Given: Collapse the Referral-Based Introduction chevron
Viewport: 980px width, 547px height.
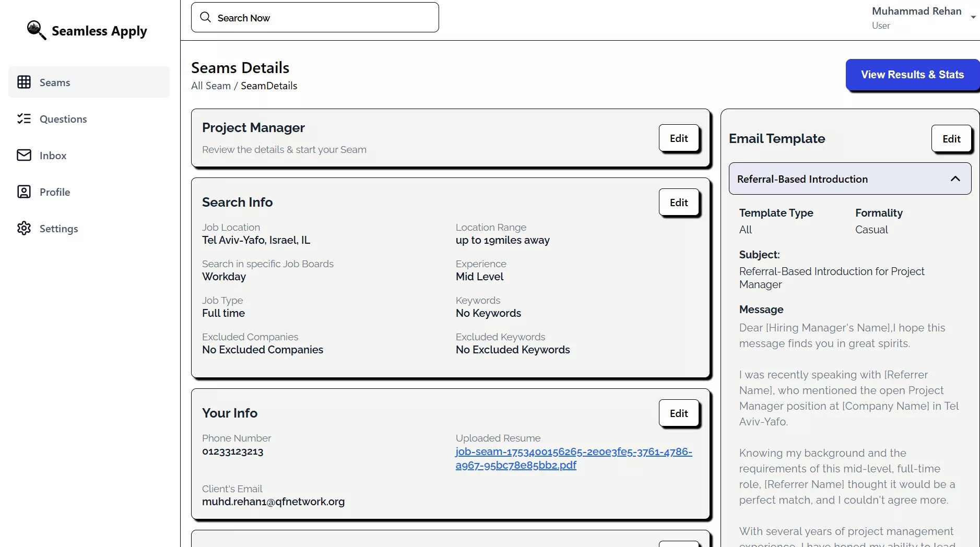Looking at the screenshot, I should click(x=955, y=179).
